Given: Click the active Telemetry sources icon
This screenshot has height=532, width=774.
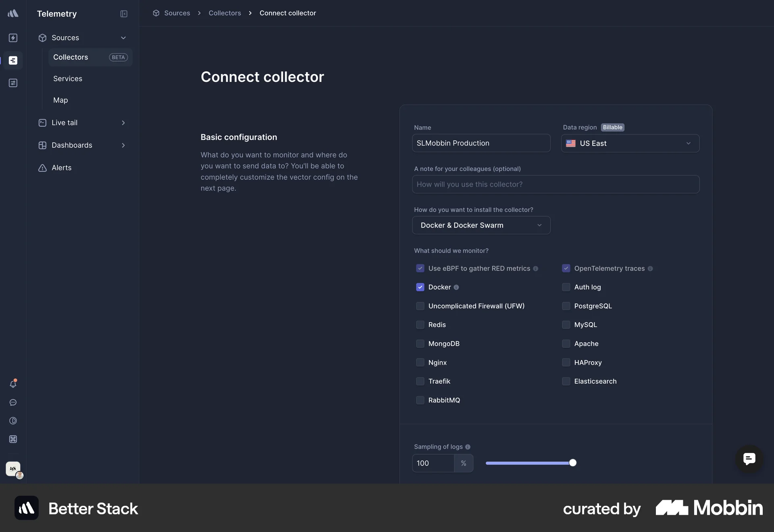Looking at the screenshot, I should [13, 60].
